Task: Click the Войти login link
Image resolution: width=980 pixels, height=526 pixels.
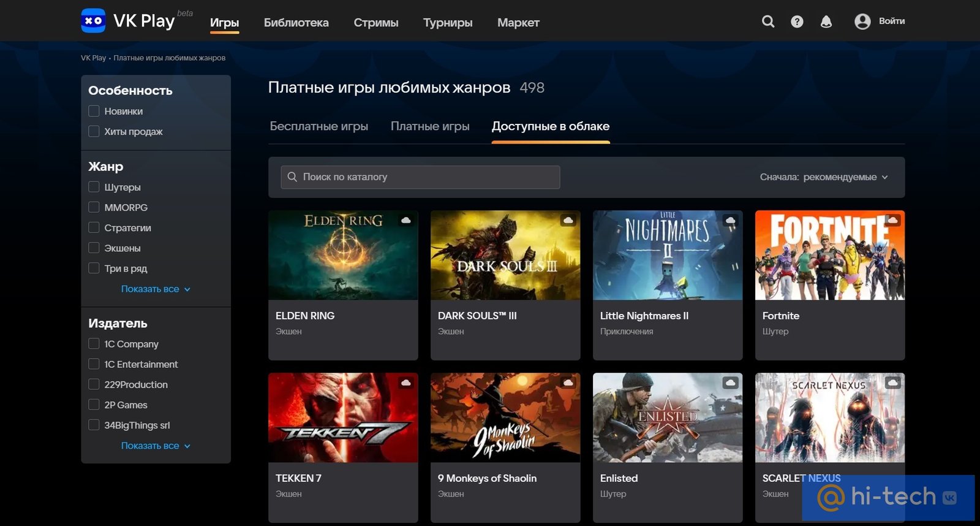Action: [x=892, y=21]
